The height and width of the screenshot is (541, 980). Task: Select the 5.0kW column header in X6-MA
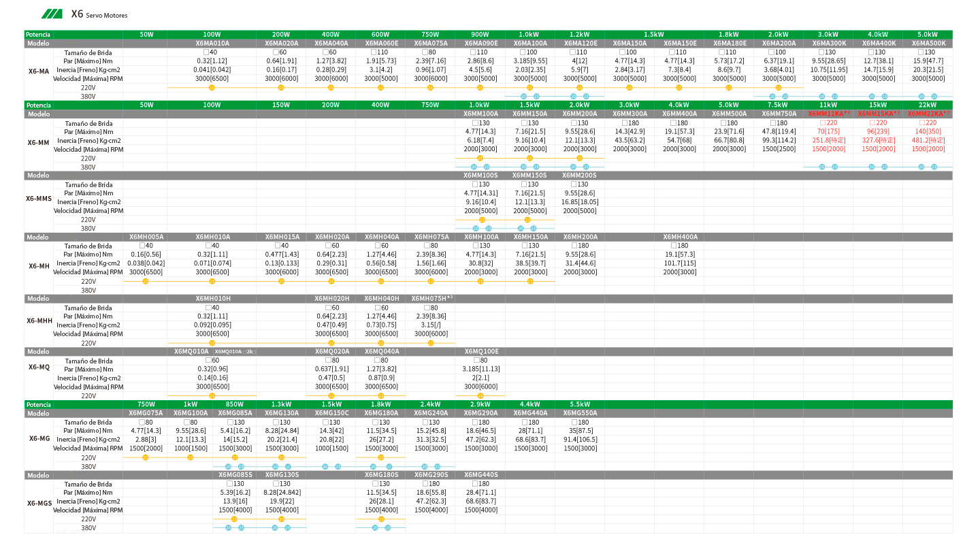[927, 34]
